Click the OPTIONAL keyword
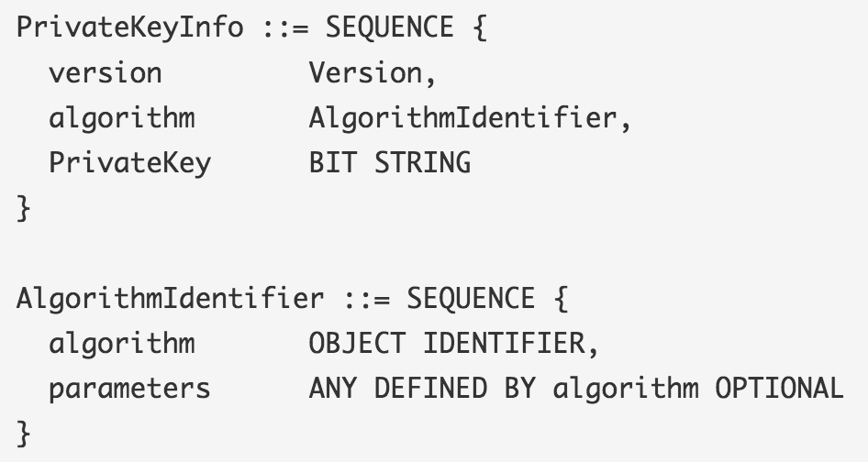Image resolution: width=868 pixels, height=462 pixels. [779, 389]
